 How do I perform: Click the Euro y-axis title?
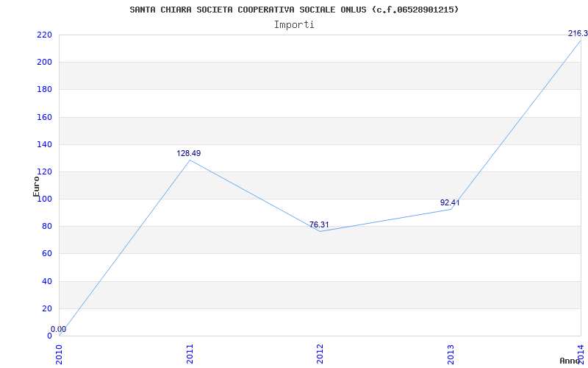(36, 187)
